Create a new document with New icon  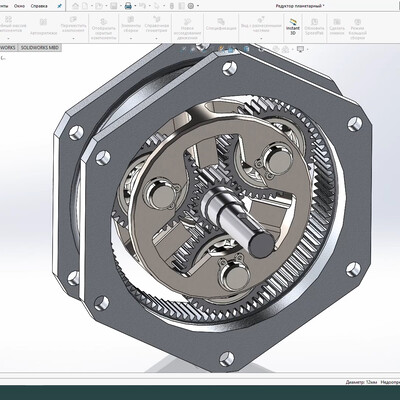click(85, 6)
